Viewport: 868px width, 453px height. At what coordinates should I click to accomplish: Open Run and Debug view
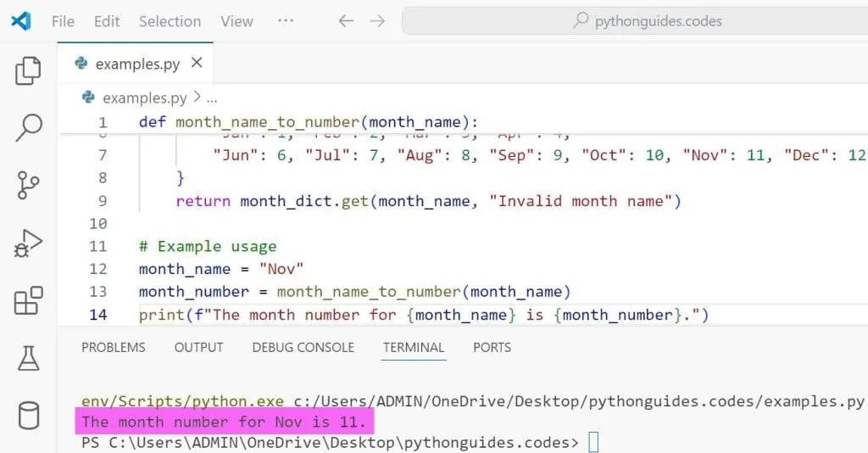[29, 243]
